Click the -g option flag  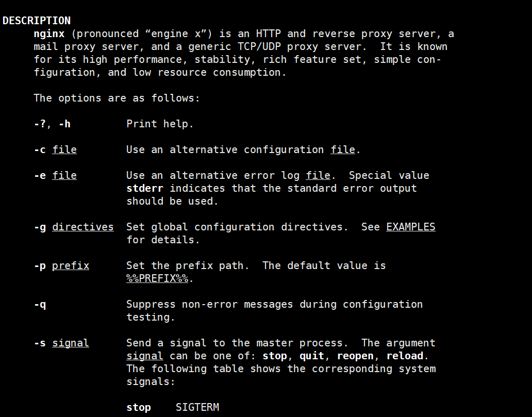point(40,227)
